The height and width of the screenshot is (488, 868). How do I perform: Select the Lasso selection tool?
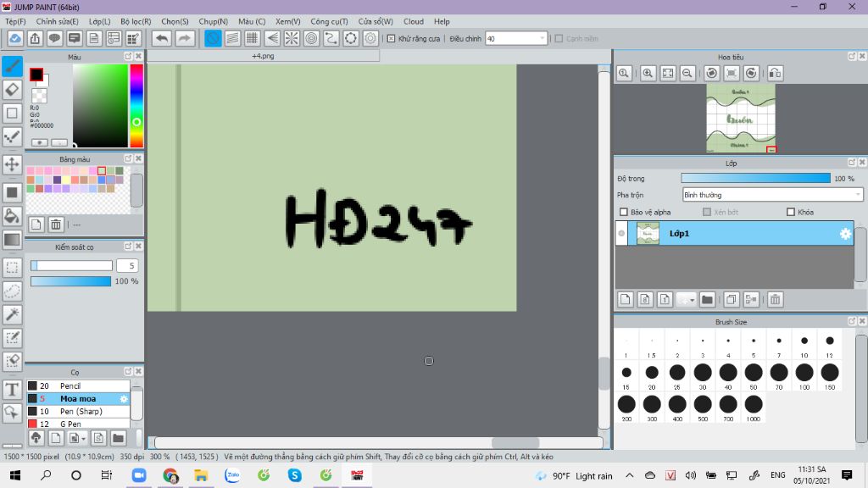coord(12,291)
